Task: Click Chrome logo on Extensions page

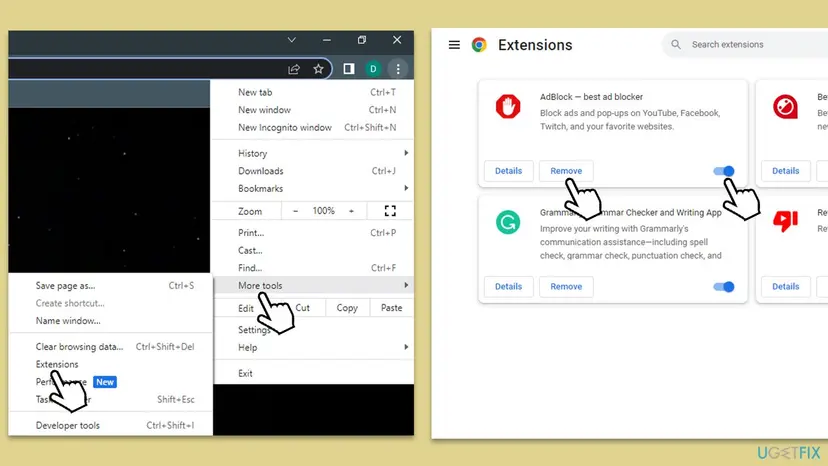Action: [479, 45]
